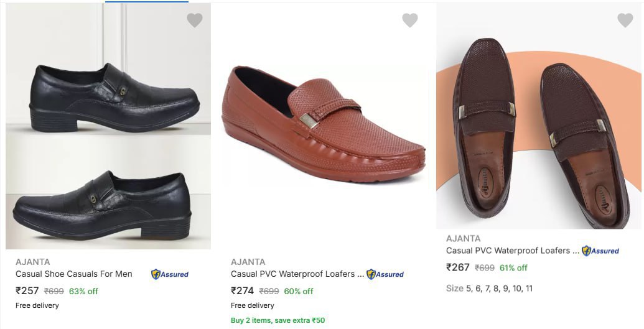The width and height of the screenshot is (644, 329).
Task: Click the ₹267 price
Action: point(458,267)
